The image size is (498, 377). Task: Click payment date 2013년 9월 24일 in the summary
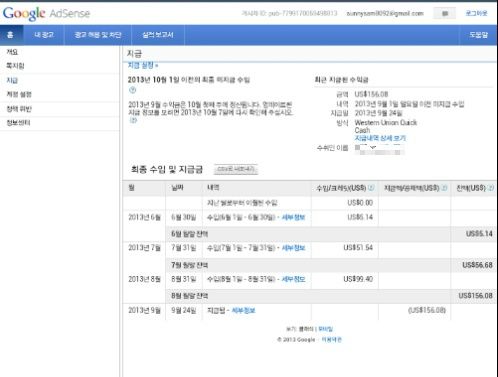378,113
